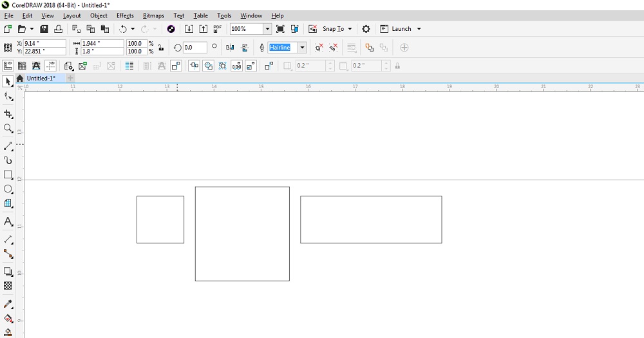644x338 pixels.
Task: Click the object width field 1.944
Action: pyautogui.click(x=102, y=43)
